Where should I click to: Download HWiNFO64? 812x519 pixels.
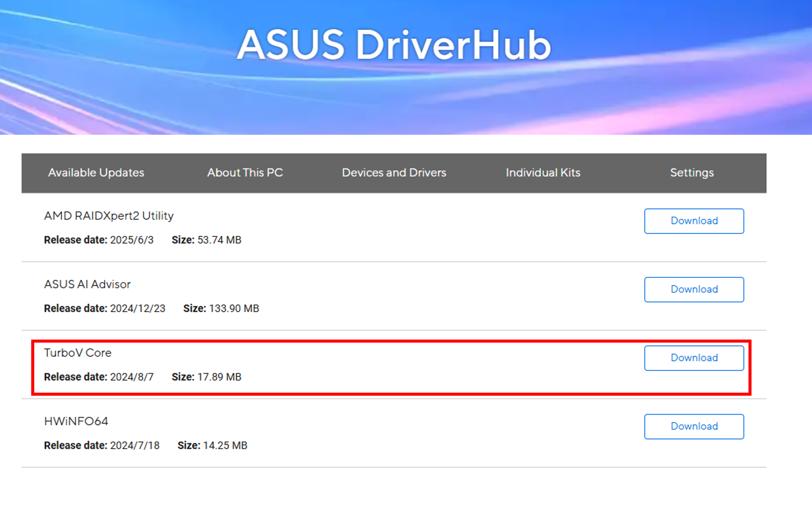pos(694,426)
